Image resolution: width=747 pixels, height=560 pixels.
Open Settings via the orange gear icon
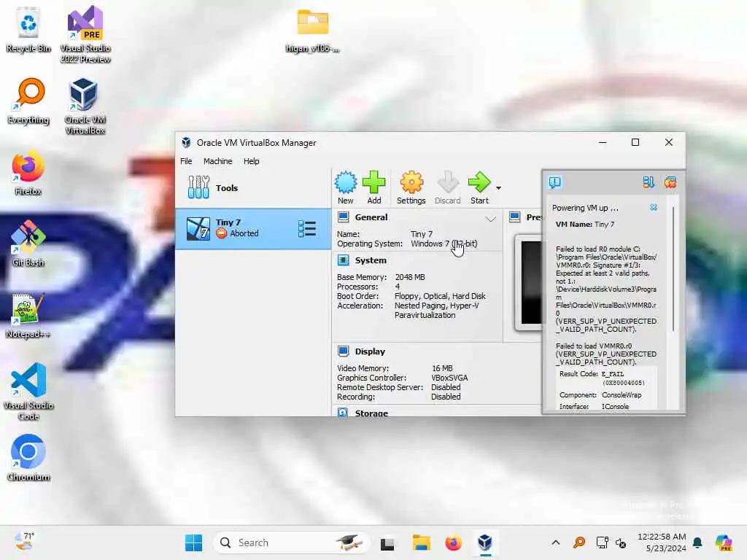point(411,187)
